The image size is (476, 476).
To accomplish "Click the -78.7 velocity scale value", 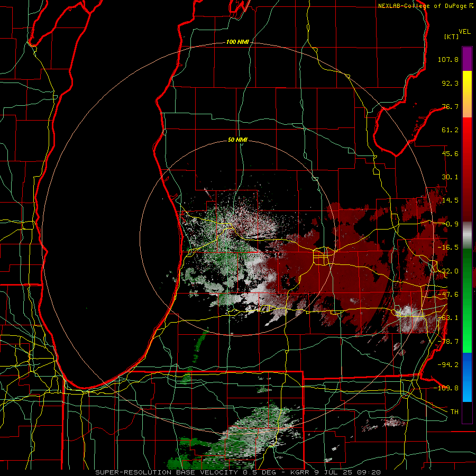I will 448,342.
